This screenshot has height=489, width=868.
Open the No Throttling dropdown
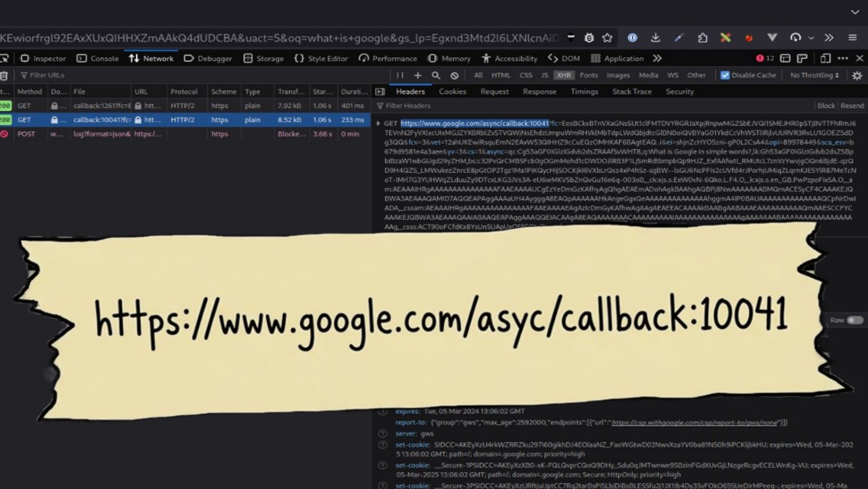(815, 75)
